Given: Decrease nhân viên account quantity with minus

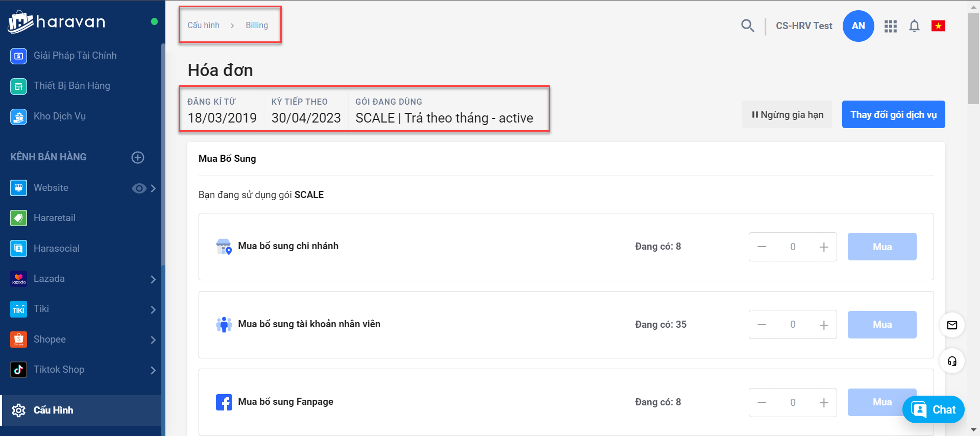Looking at the screenshot, I should [762, 325].
